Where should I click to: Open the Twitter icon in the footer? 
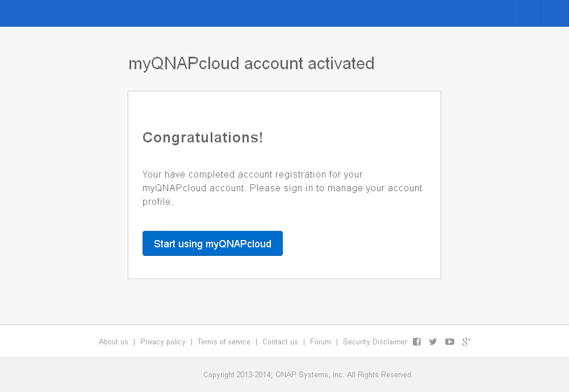point(433,342)
